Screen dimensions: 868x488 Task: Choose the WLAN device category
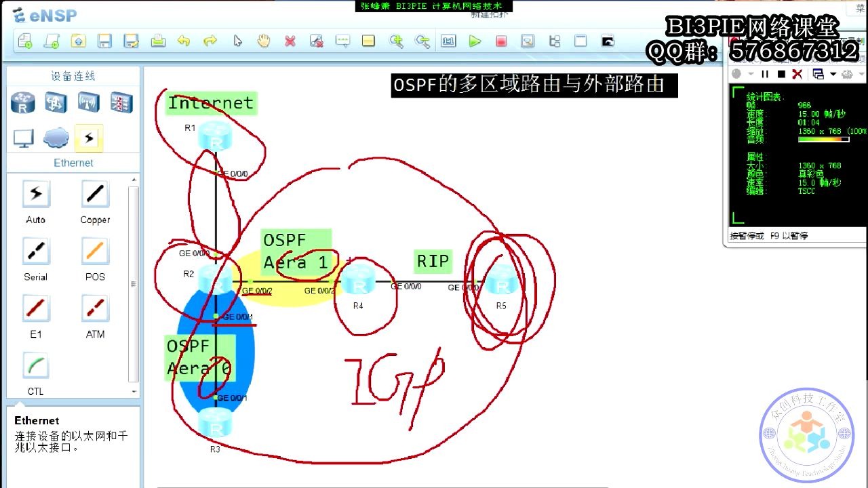click(x=88, y=102)
